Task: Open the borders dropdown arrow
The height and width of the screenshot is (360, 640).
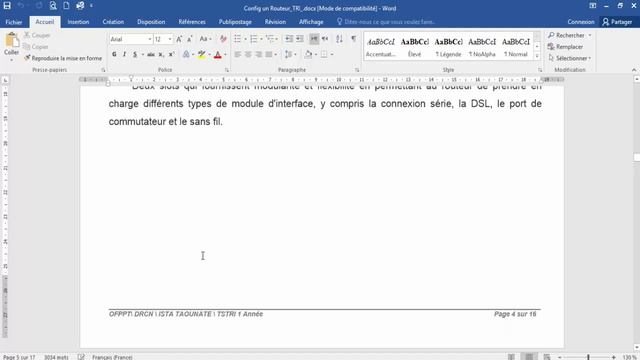Action: coord(331,54)
